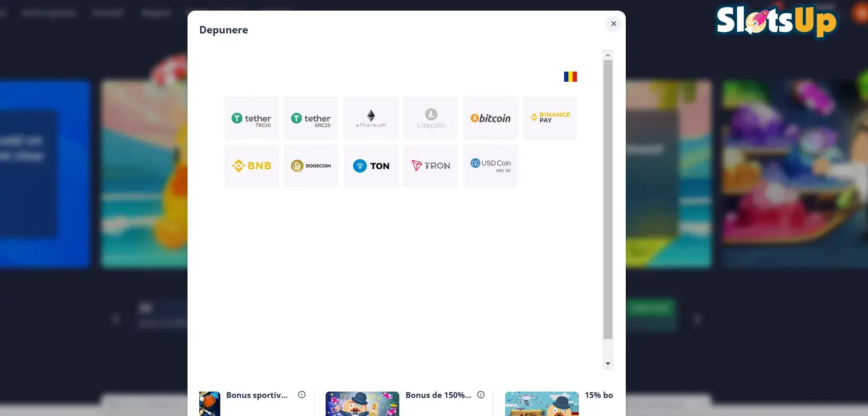Open info for Bonus sportiv
The width and height of the screenshot is (868, 416).
(302, 395)
